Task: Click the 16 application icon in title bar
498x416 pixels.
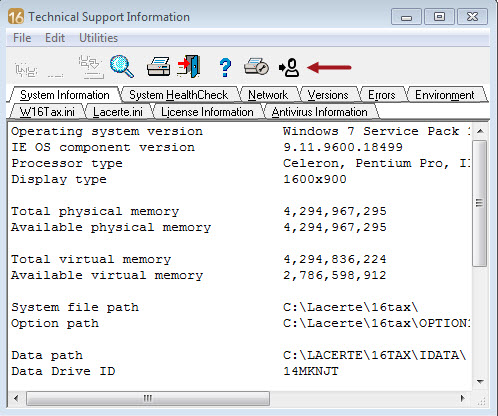Action: (x=16, y=16)
